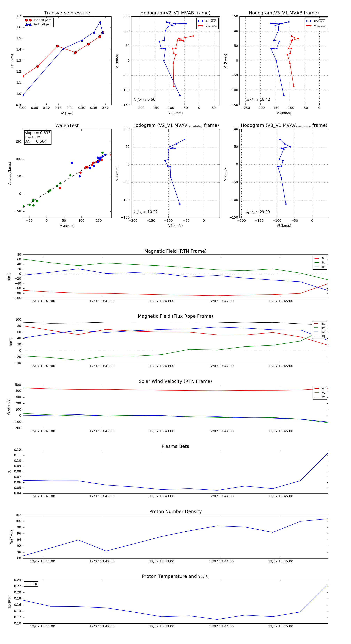Click the 'Magnetic Field (RTN Frame)' title

pos(175,251)
